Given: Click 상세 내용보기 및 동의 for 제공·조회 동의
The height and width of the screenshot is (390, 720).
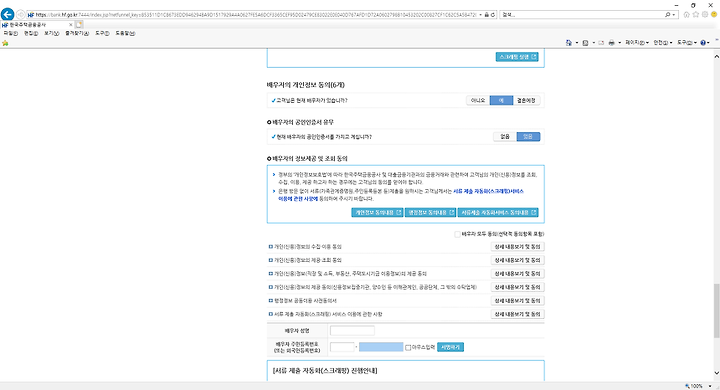Looking at the screenshot, I should pyautogui.click(x=518, y=260).
